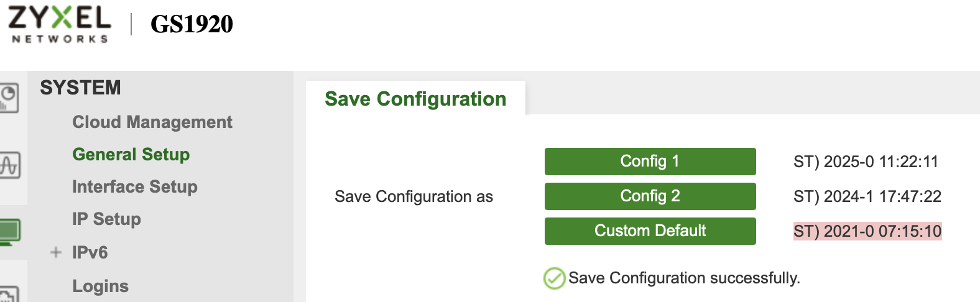The width and height of the screenshot is (980, 302).
Task: Save as Custom Default configuration
Action: [x=650, y=231]
